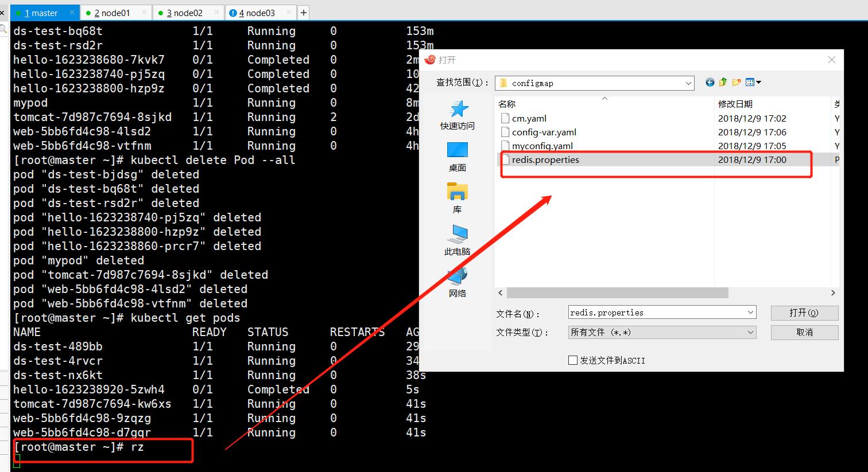Image resolution: width=868 pixels, height=472 pixels.
Task: Select Libraries (库) in places bar
Action: [457, 199]
